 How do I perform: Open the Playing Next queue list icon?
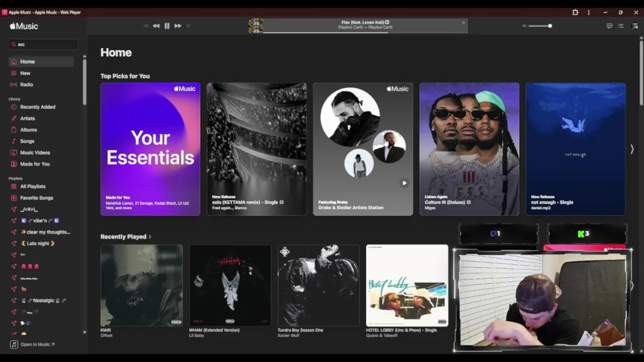click(x=621, y=26)
